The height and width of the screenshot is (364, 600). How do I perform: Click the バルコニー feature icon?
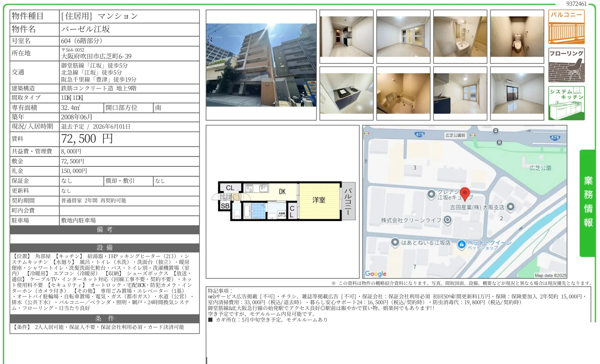pyautogui.click(x=566, y=27)
